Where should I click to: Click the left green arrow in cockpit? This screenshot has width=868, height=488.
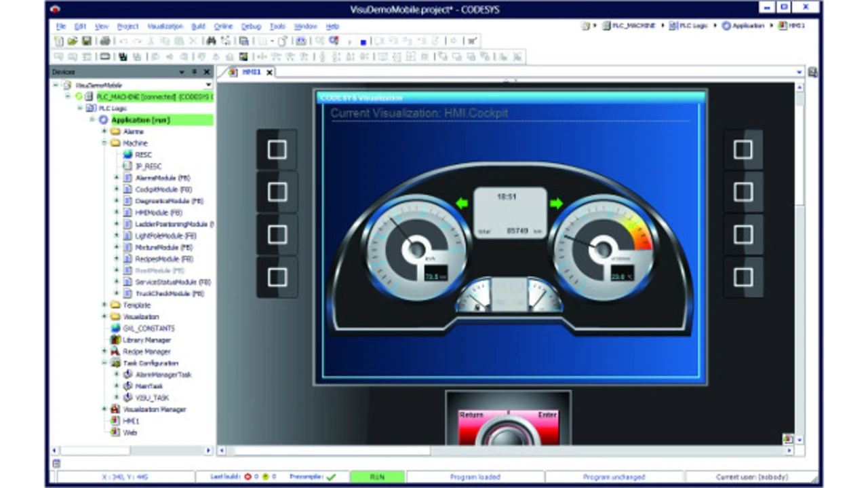click(x=462, y=204)
